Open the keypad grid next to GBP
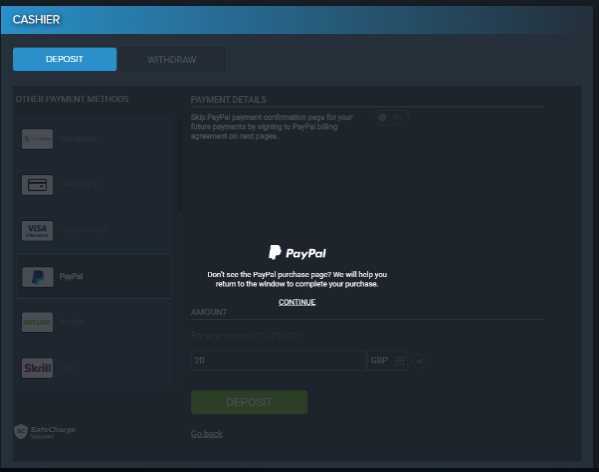The image size is (599, 472). click(x=400, y=361)
